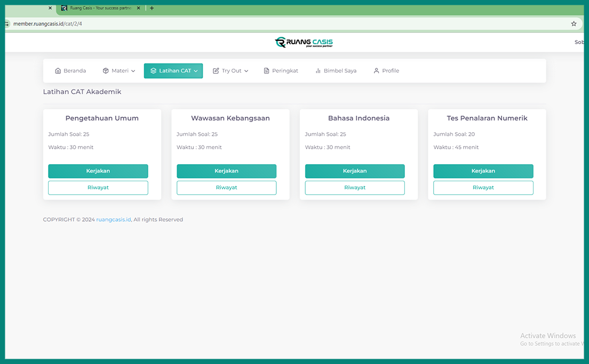Click the Beranda home icon
Screen dimensions: 589x364
pyautogui.click(x=58, y=71)
